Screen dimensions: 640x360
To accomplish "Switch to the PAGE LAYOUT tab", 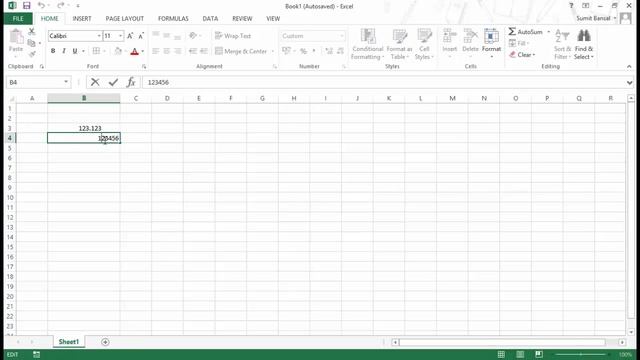I will pos(124,19).
